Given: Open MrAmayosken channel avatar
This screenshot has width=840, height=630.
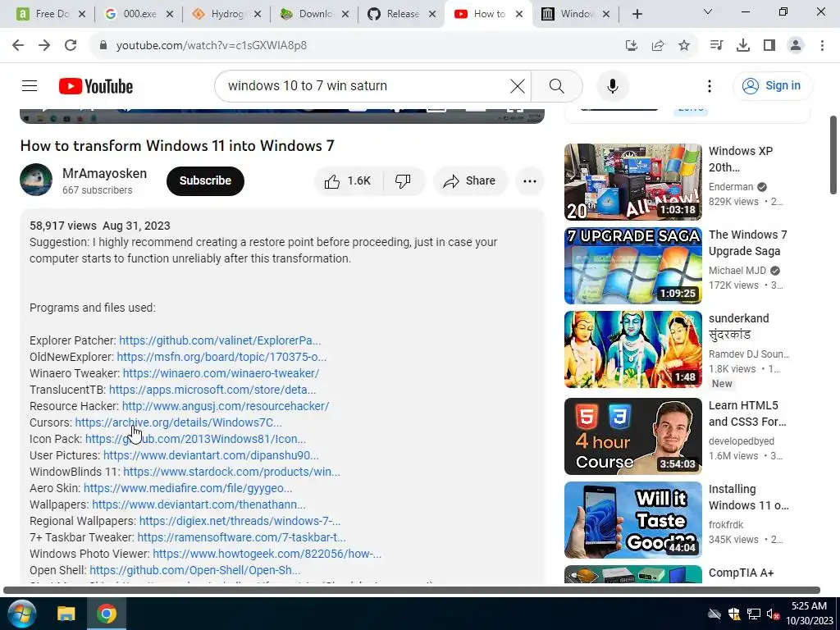Looking at the screenshot, I should coord(36,180).
